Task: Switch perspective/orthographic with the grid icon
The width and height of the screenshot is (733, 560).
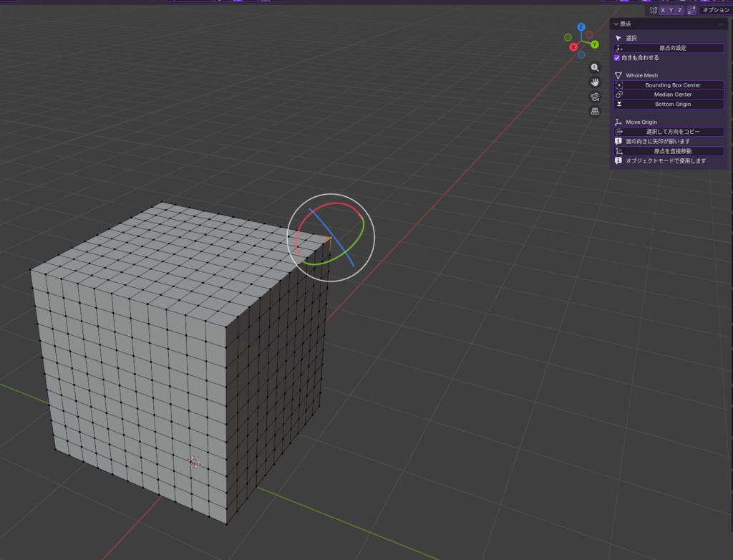Action: pos(595,111)
